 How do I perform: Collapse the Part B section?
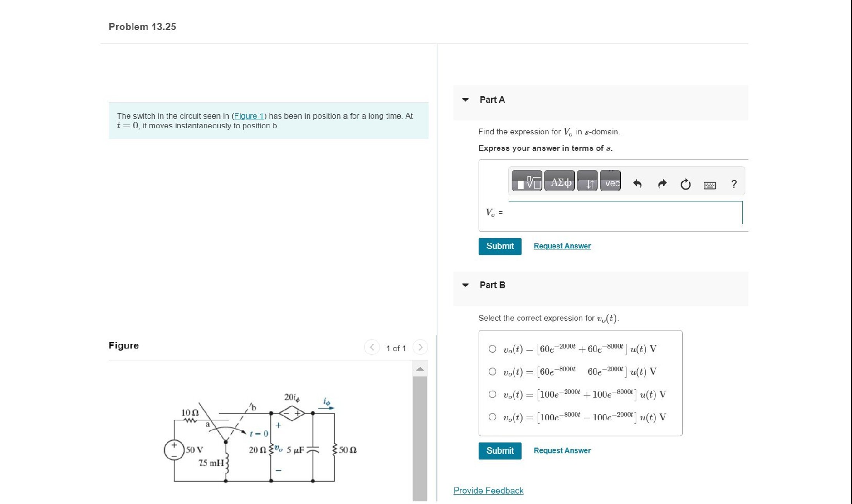point(464,285)
